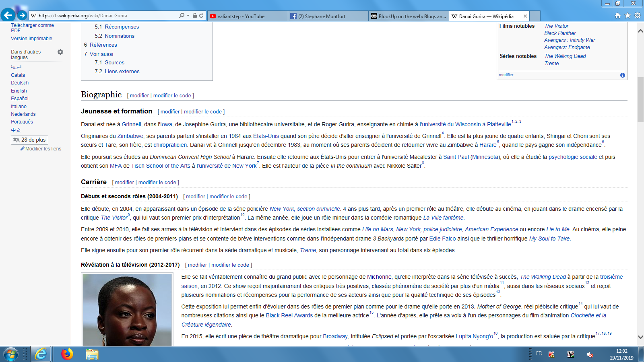This screenshot has height=362, width=644.
Task: Open the 'Zimbabwe' article link
Action: [x=130, y=136]
